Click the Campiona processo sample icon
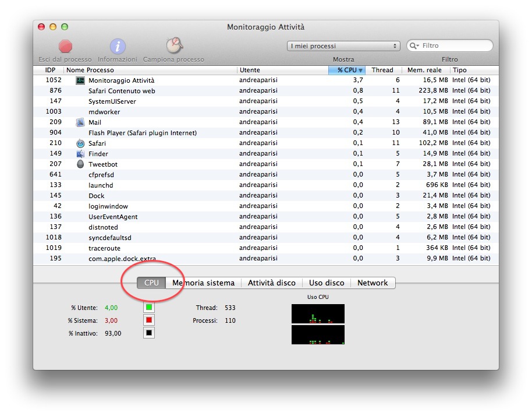Image resolution: width=532 pixels, height=416 pixels. [175, 45]
